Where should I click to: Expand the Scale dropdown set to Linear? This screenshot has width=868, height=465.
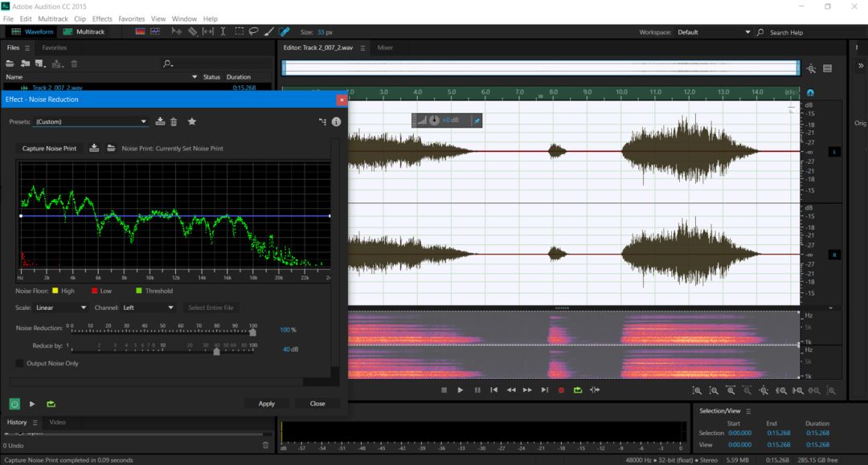(60, 308)
